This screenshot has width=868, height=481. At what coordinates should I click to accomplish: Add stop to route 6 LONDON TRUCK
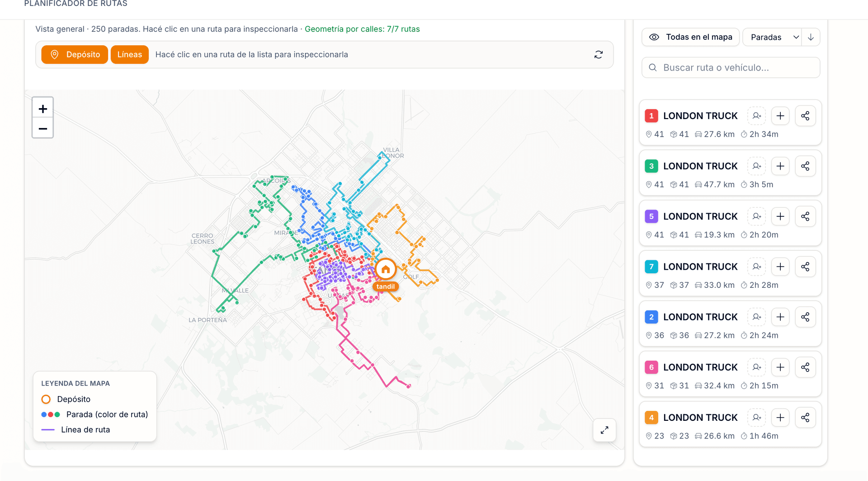point(780,367)
